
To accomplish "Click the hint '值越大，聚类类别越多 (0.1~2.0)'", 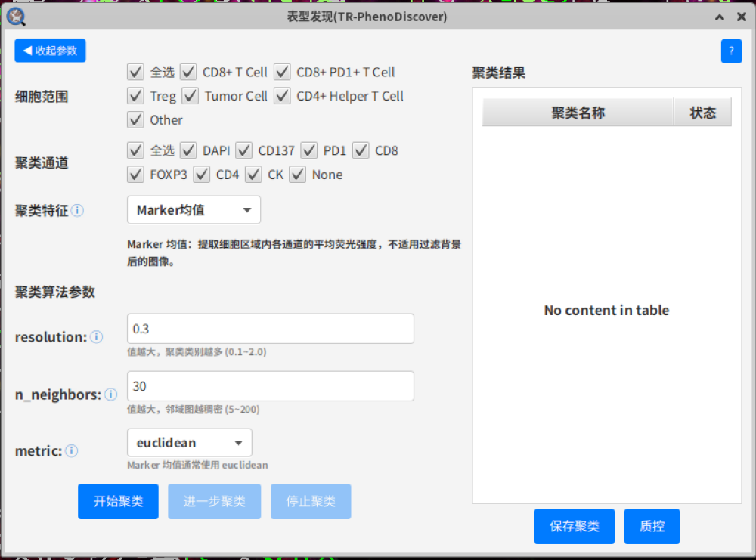I will [197, 352].
